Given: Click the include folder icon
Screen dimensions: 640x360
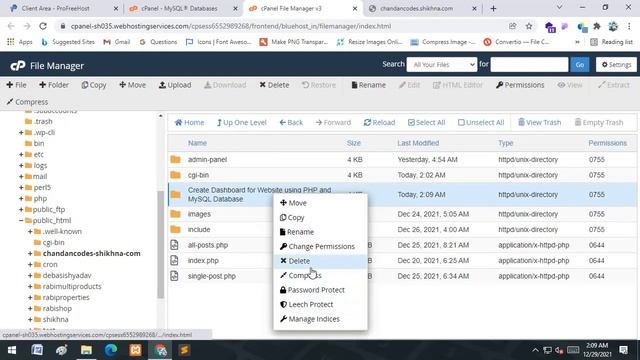Looking at the screenshot, I should click(x=176, y=229).
